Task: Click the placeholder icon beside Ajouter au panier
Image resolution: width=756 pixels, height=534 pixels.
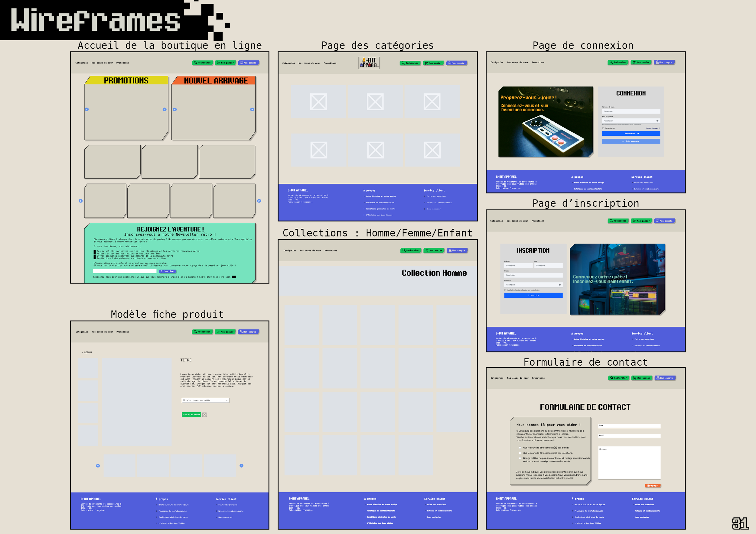Action: 204,415
